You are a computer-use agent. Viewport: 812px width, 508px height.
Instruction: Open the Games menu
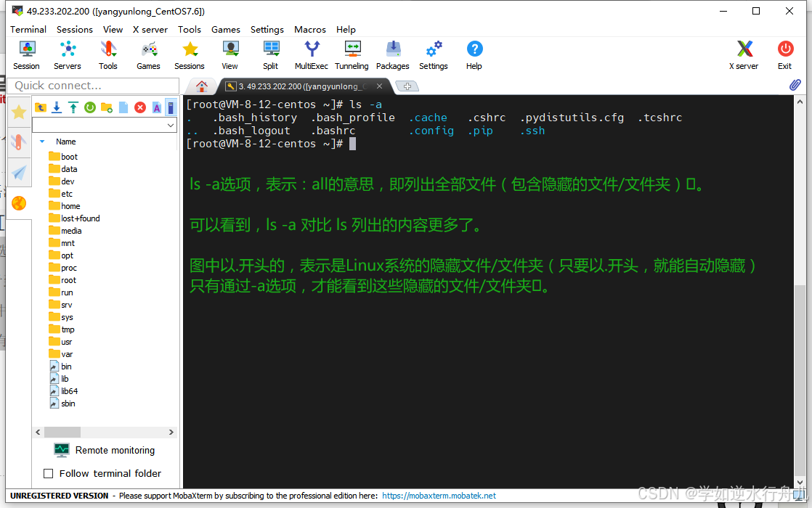pos(226,30)
